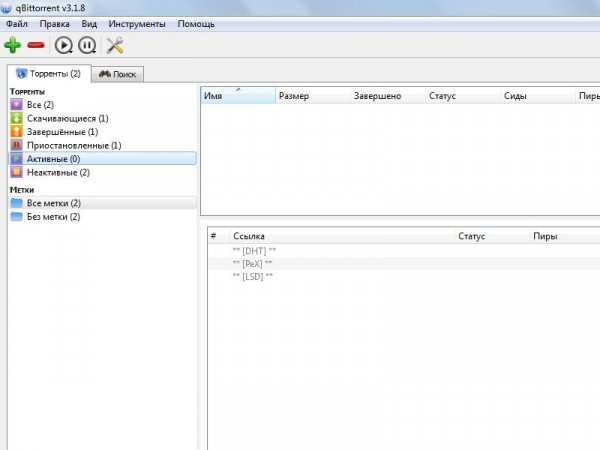Click the red Приостановленные pause icon
Viewport: 600px width, 450px height.
point(16,145)
